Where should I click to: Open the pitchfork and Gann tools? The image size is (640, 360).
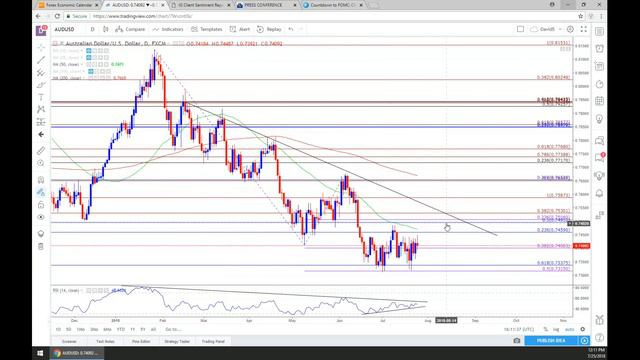41,73
